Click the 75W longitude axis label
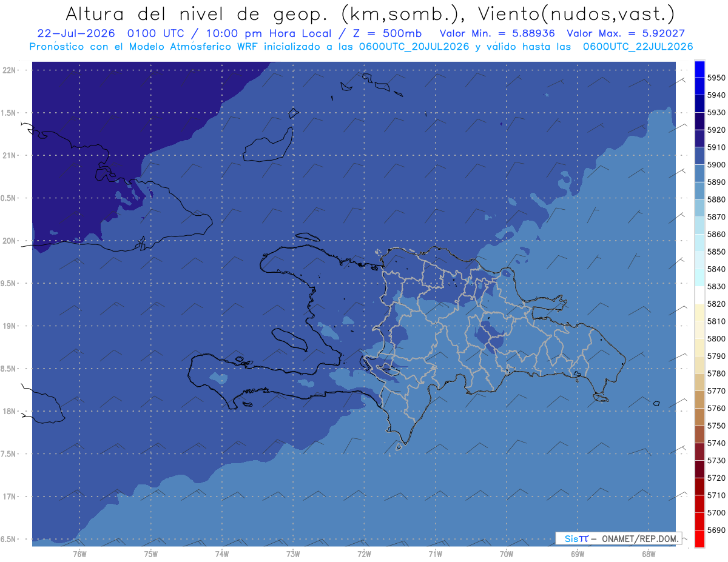 tap(151, 554)
